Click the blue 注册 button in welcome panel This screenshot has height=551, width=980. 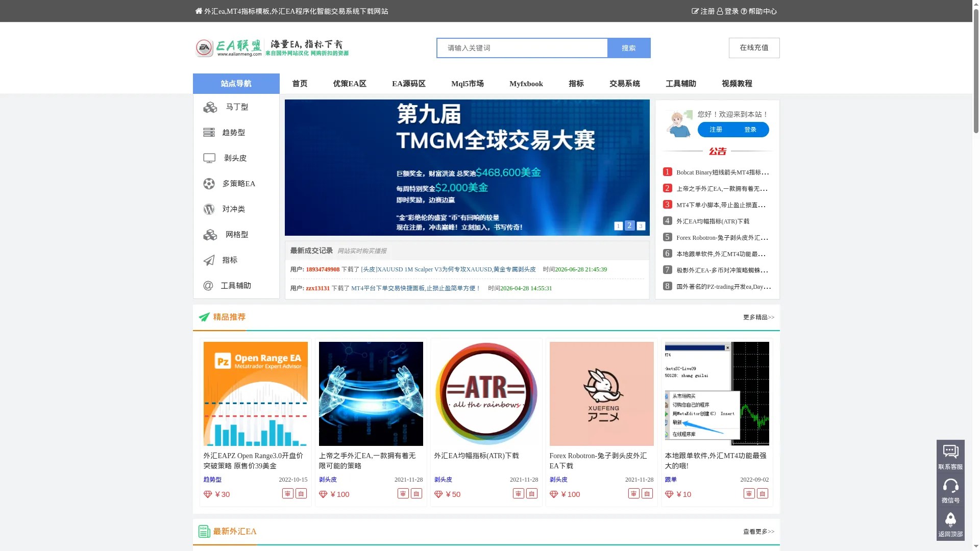[716, 130]
